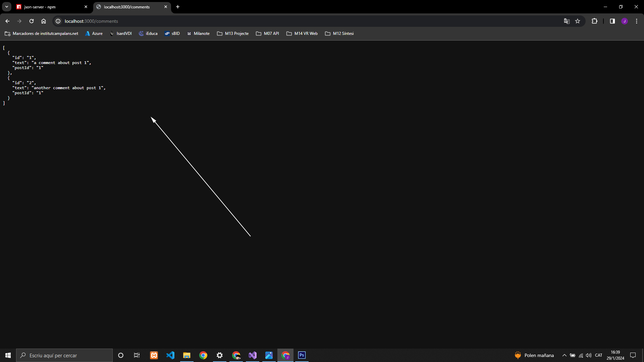Show hidden system tray icons
This screenshot has width=644, height=362.
(x=564, y=355)
